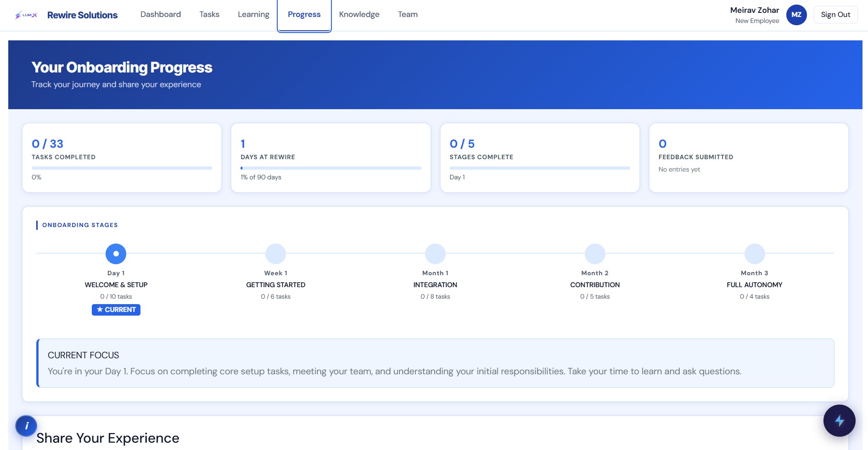Click the '0 / 5 tasks' text

(x=595, y=297)
